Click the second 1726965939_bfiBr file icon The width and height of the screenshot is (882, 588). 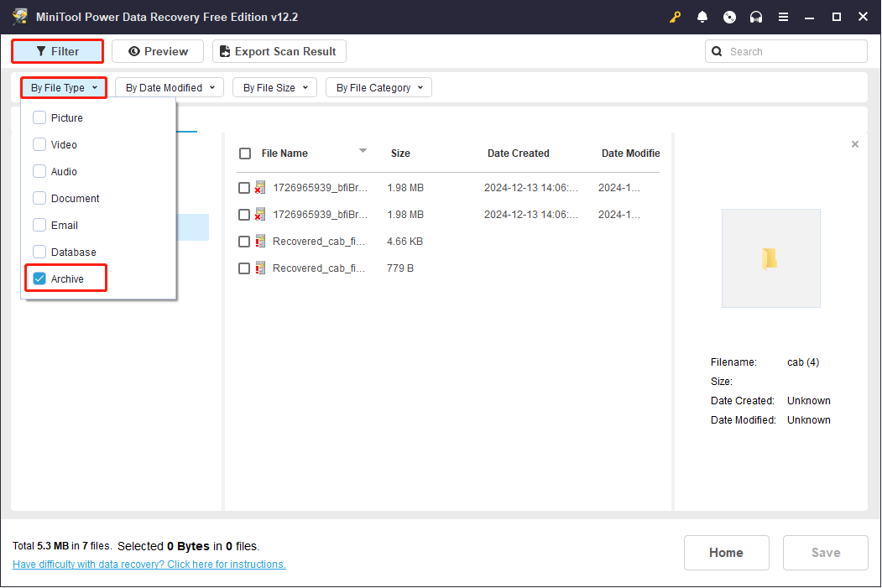pyautogui.click(x=260, y=214)
